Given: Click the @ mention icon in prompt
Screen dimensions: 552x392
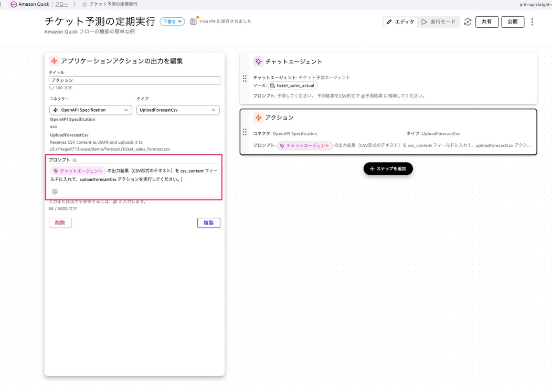Looking at the screenshot, I should pos(55,192).
